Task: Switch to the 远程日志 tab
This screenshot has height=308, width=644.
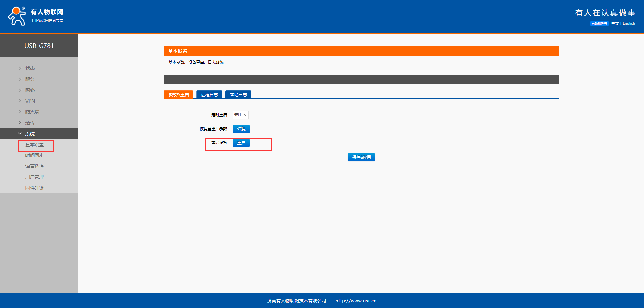Action: 209,95
